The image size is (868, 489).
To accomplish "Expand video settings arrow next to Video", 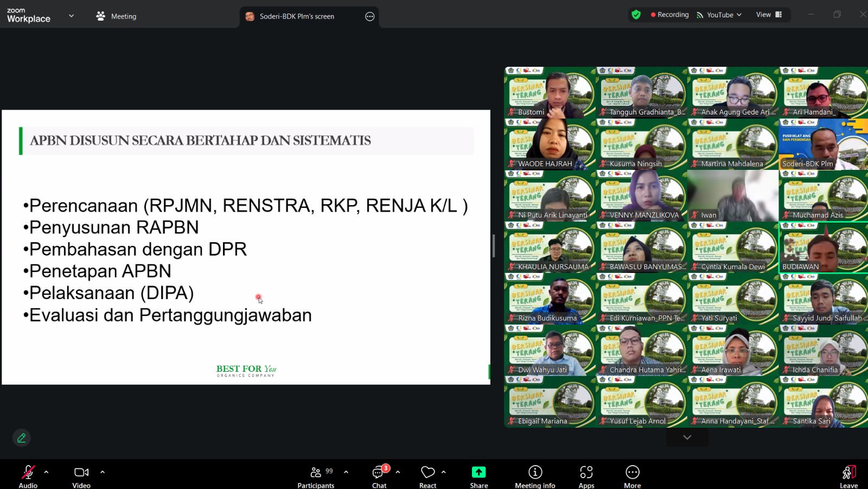I will click(103, 472).
